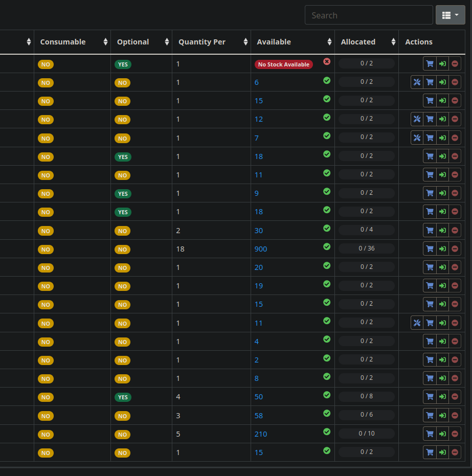The width and height of the screenshot is (472, 476).
Task: Click the green check-in arrow on the first row
Action: pos(442,63)
